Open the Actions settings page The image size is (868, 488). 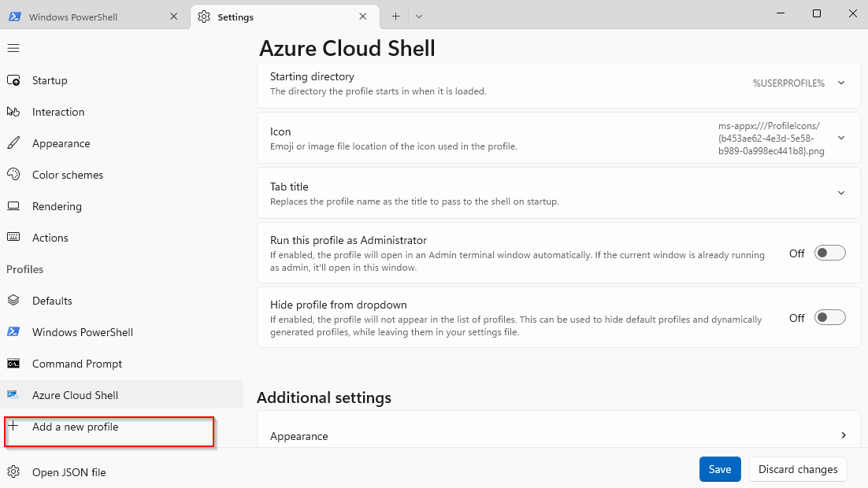122,238
